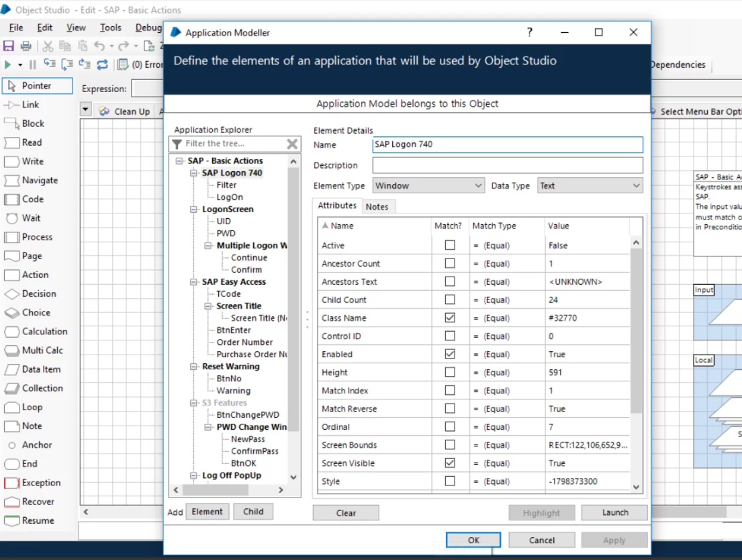Toggle Match checkbox for Ordinal attribute
Viewport: 742px width, 560px height.
click(x=450, y=426)
